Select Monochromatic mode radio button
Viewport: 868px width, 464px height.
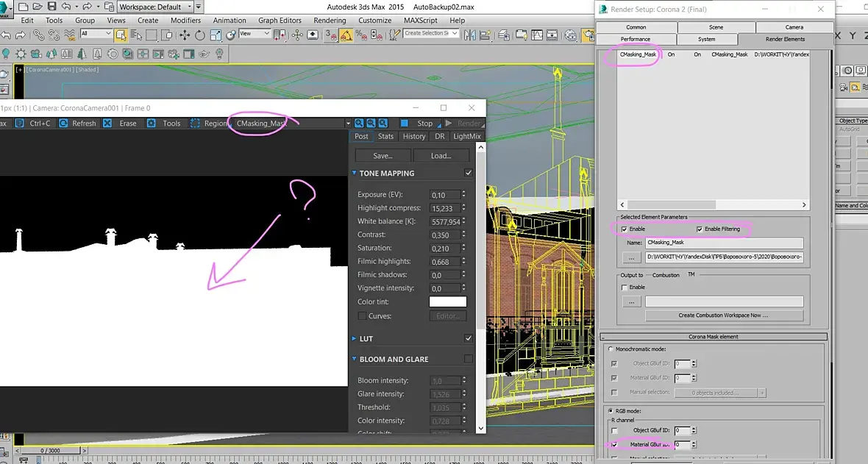[x=611, y=349]
